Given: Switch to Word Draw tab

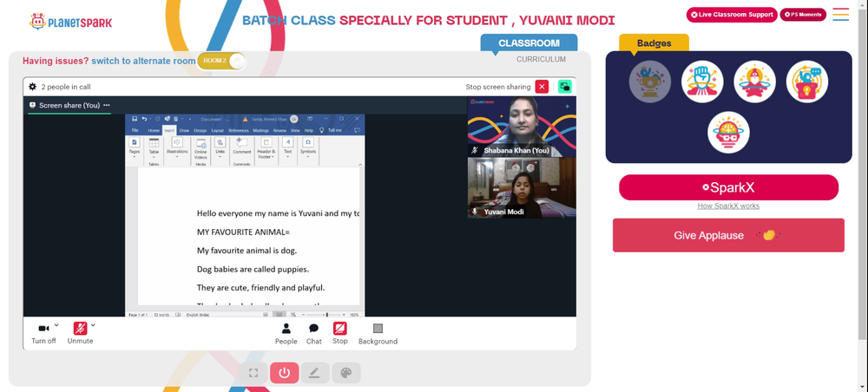Looking at the screenshot, I should (184, 130).
